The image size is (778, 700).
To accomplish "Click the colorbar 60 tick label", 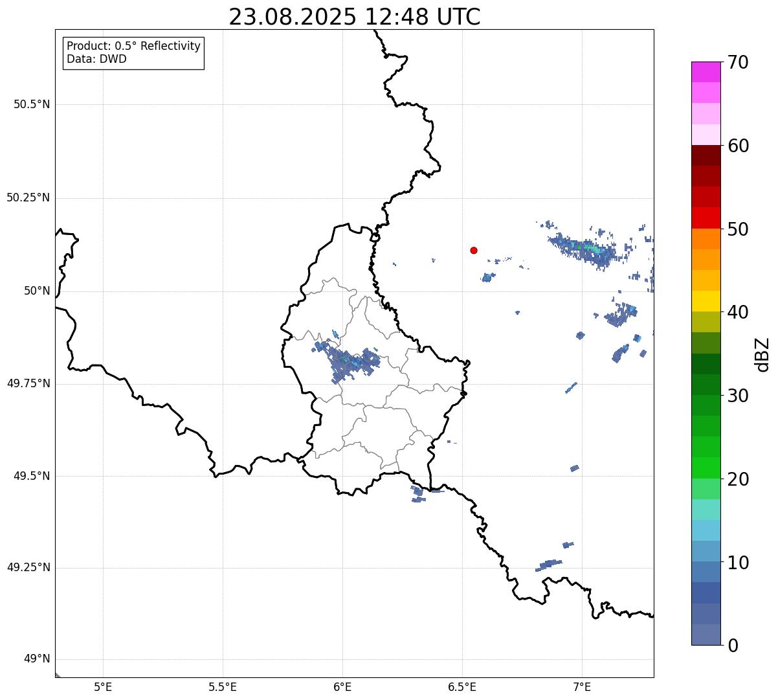I will [737, 146].
